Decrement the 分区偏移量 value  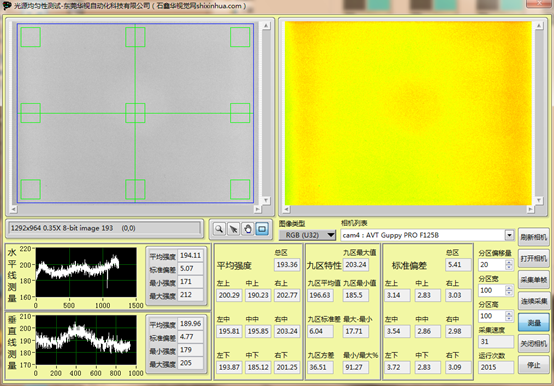[509, 267]
